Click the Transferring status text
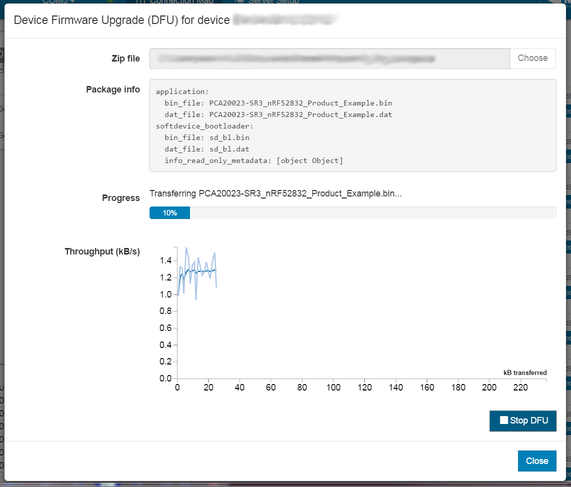571x487 pixels. point(276,193)
